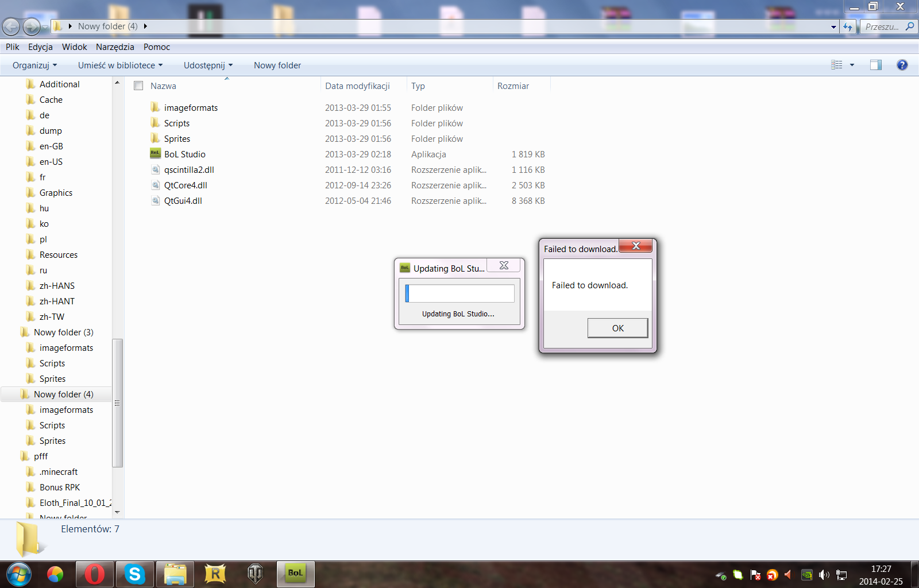Open the Widok menu
Viewport: 919px width, 588px height.
tap(75, 47)
